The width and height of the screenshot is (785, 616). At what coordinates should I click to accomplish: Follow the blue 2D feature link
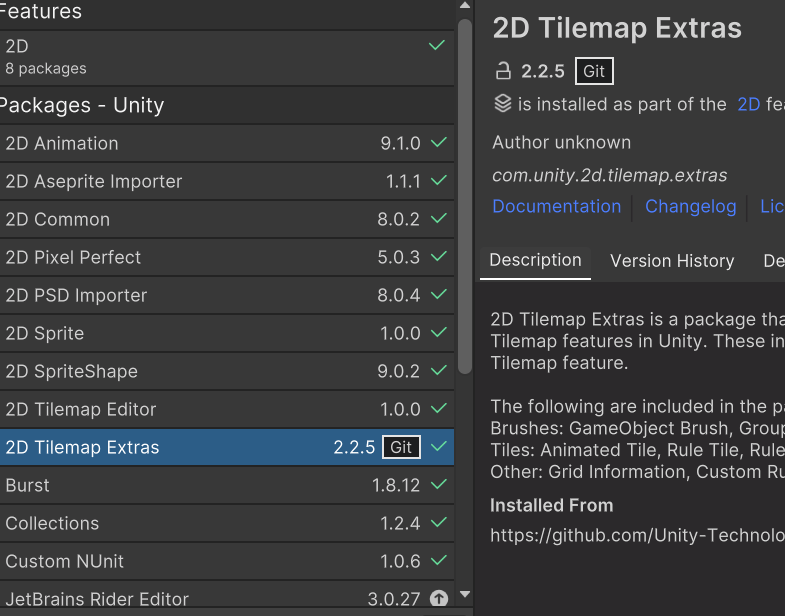point(748,104)
